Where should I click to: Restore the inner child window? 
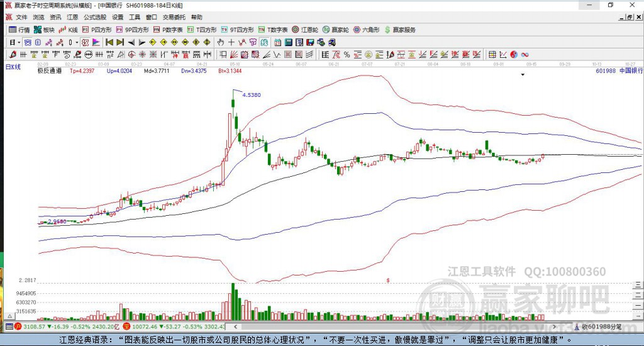[630, 17]
